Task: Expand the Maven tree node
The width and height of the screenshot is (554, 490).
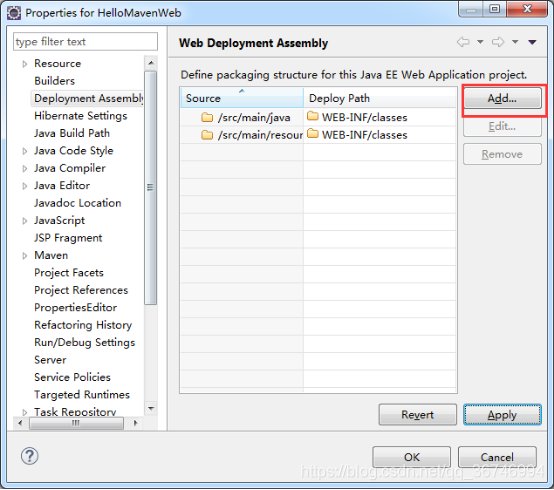Action: point(25,256)
